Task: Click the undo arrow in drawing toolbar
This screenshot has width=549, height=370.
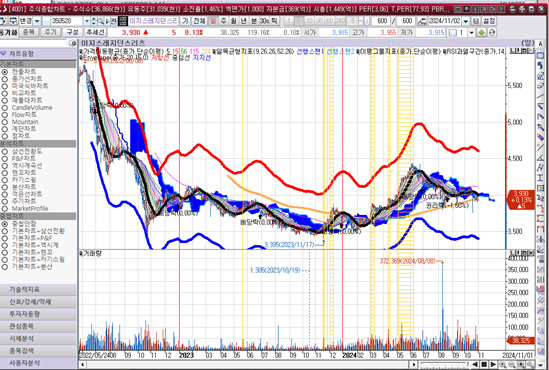Action: (540, 65)
